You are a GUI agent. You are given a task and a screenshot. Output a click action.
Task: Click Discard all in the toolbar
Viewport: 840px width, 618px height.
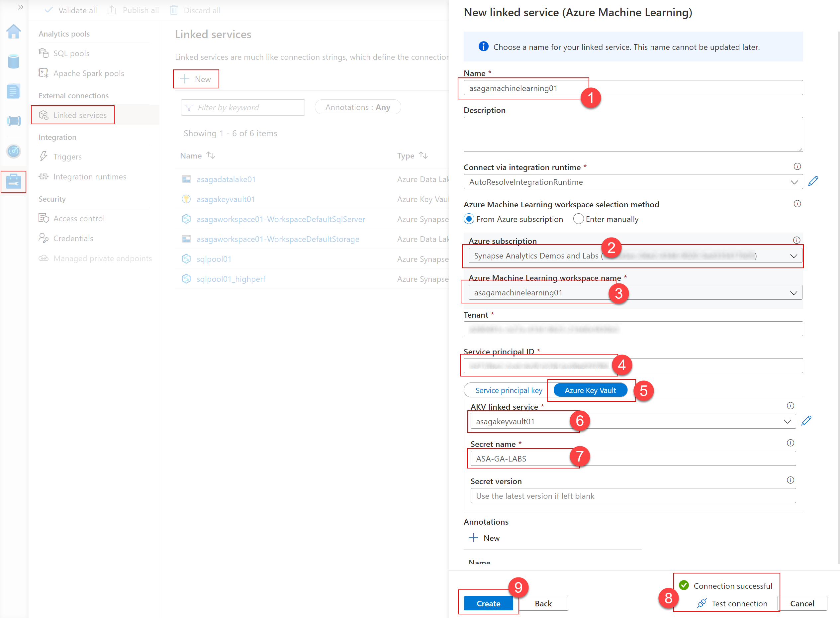(195, 11)
